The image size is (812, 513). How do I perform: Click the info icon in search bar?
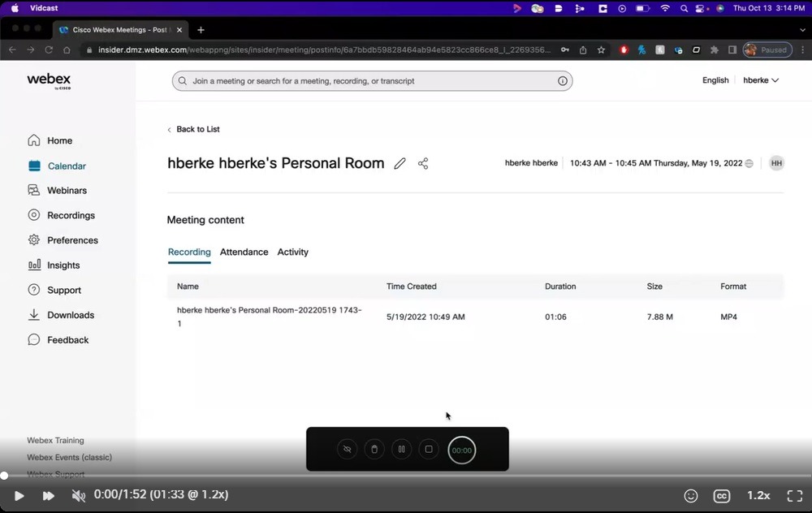click(563, 80)
